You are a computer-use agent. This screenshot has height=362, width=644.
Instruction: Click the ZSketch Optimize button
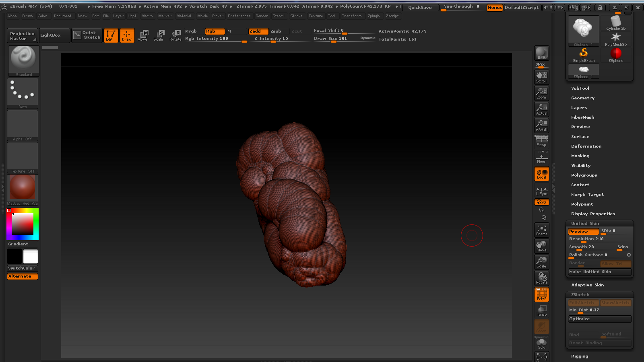599,319
